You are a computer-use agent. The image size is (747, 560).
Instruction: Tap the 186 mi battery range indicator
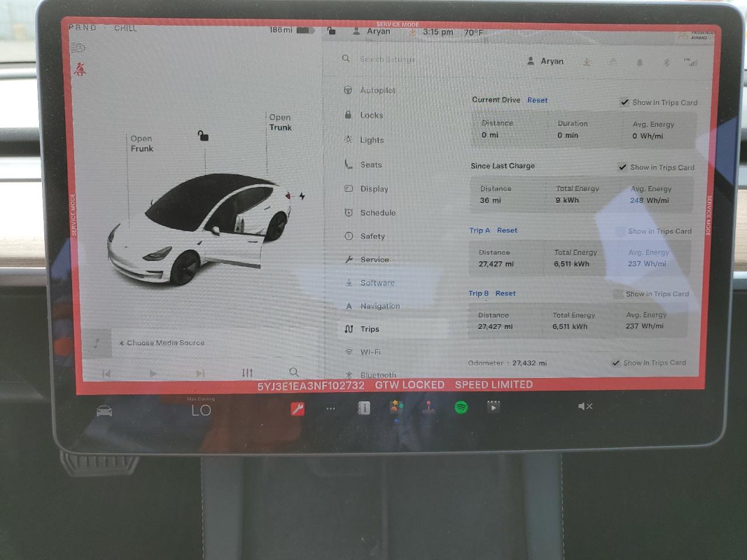pos(292,30)
